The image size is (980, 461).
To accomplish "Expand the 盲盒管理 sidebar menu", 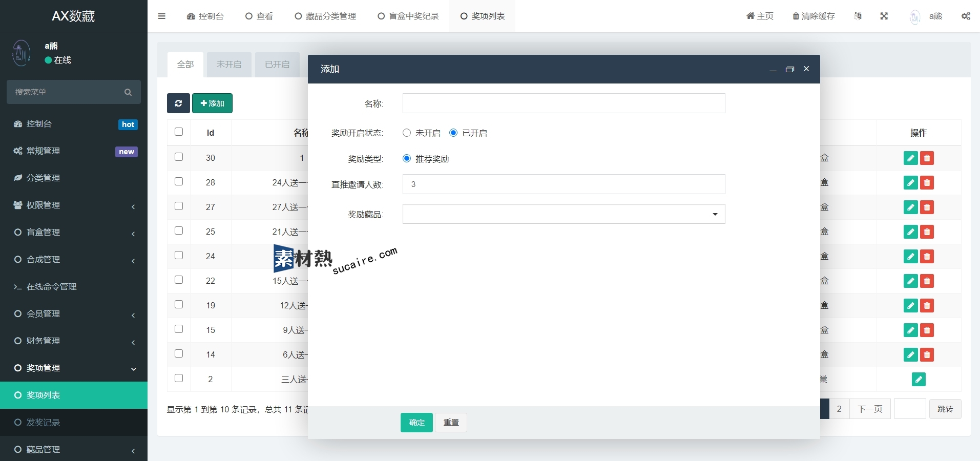I will click(x=74, y=233).
